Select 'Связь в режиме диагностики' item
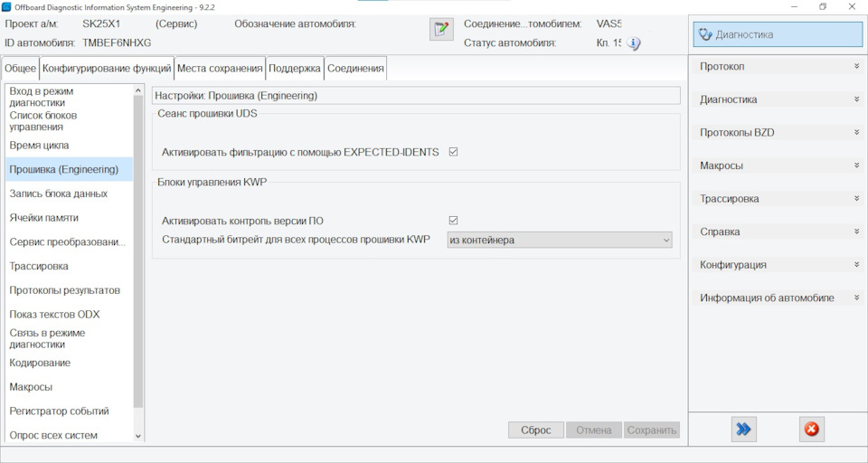The width and height of the screenshot is (868, 463). click(70, 338)
